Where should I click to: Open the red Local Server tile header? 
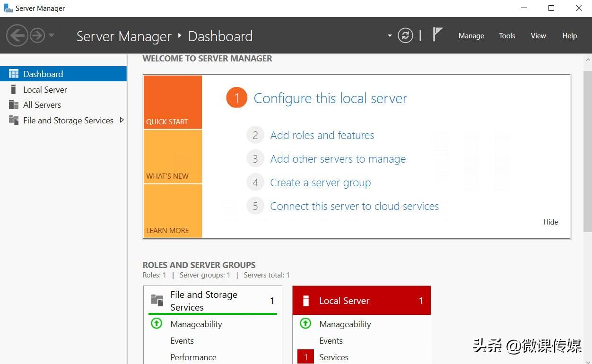362,300
